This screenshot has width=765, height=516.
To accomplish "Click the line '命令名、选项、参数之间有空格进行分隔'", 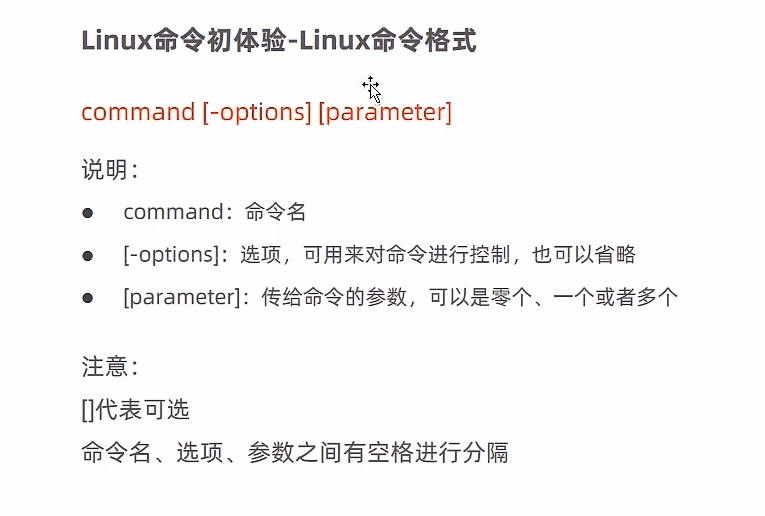I will coord(295,452).
